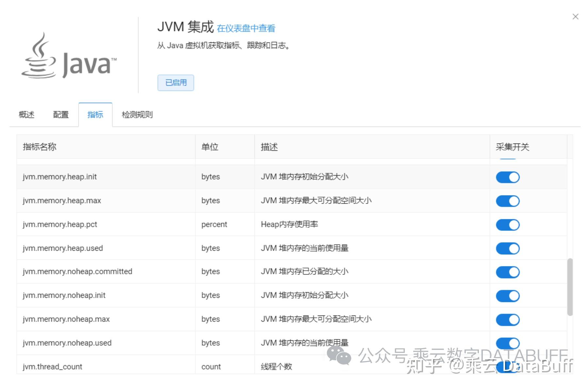Switch to the 检测规则 tab

(x=137, y=115)
